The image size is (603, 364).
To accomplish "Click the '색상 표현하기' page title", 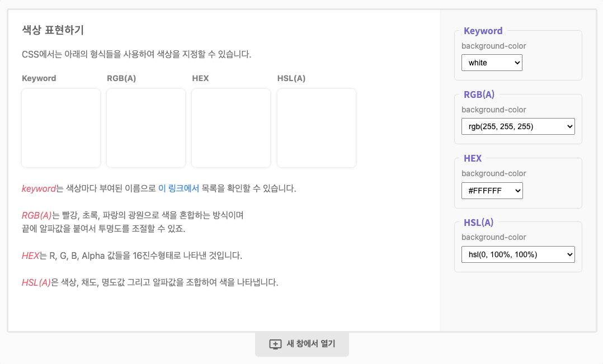I will pyautogui.click(x=53, y=30).
